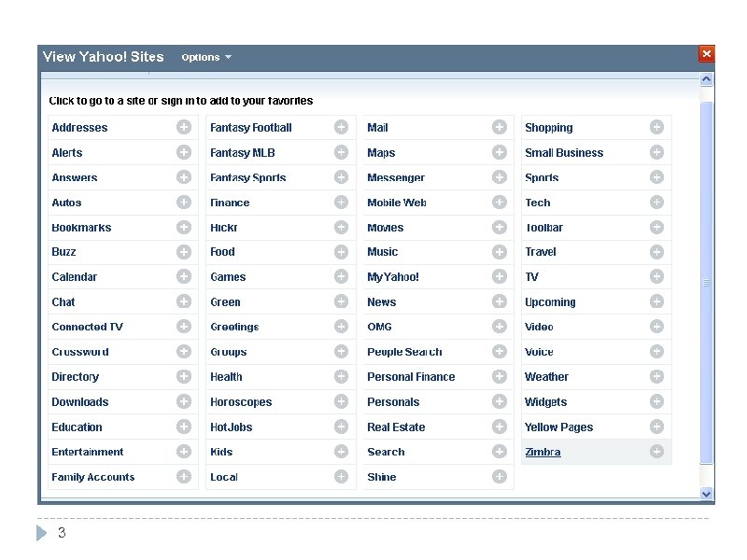Image resolution: width=747 pixels, height=560 pixels.
Task: Go to the Upcoming site
Action: tap(550, 302)
